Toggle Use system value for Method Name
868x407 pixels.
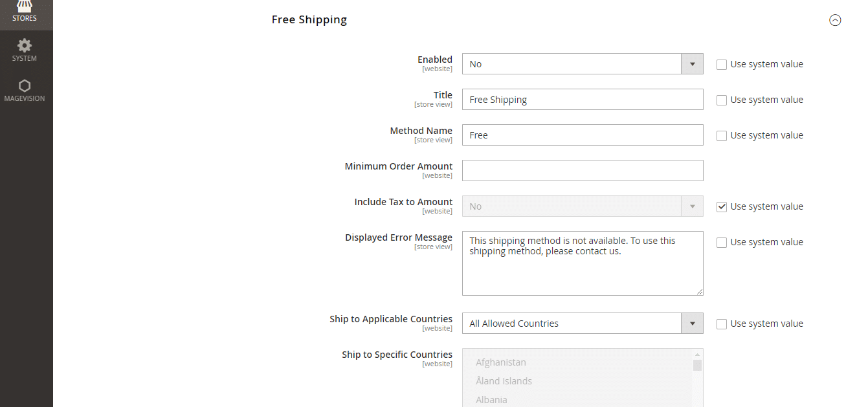coord(722,136)
